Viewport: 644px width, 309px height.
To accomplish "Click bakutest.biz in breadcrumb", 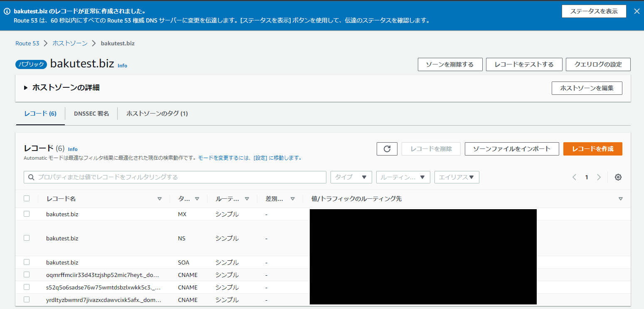I will coord(118,43).
